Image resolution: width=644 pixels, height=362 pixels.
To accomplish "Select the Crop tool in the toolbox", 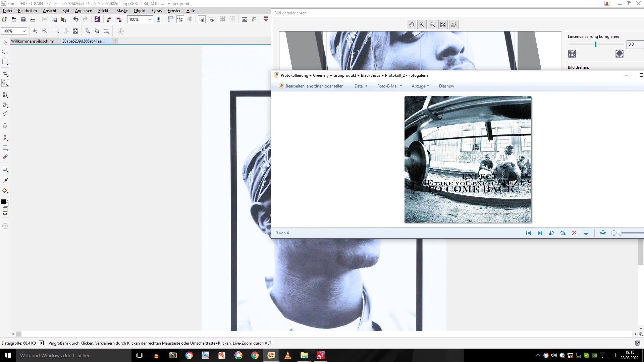I will tap(5, 73).
